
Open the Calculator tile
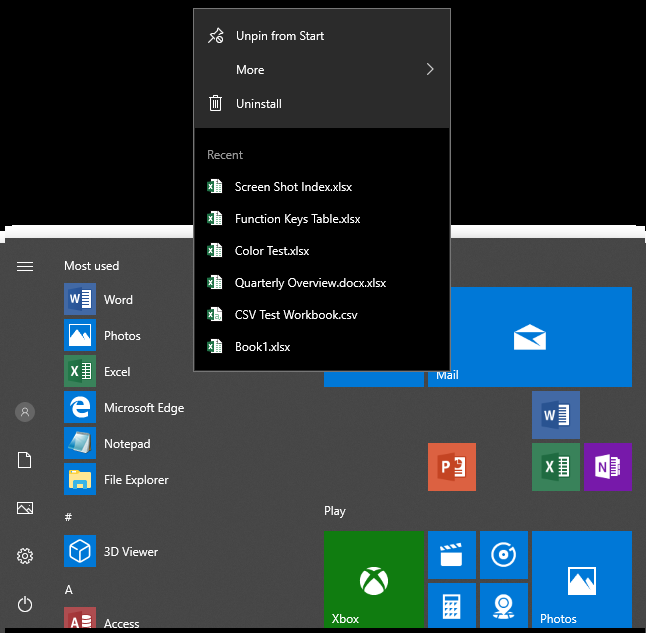click(452, 605)
